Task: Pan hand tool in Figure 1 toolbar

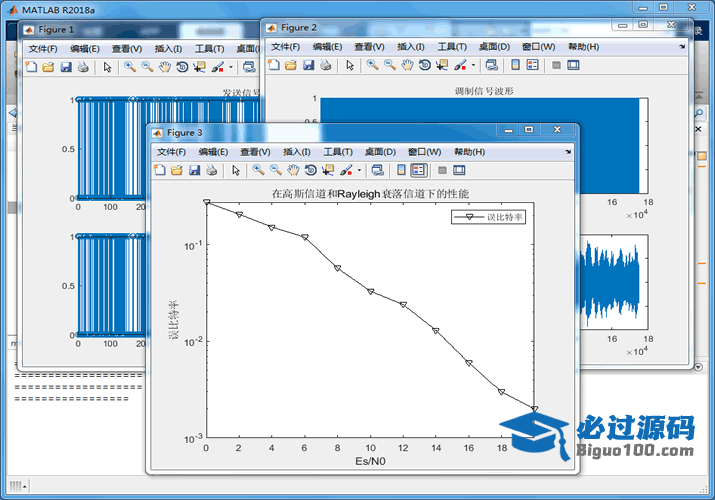Action: pos(165,67)
